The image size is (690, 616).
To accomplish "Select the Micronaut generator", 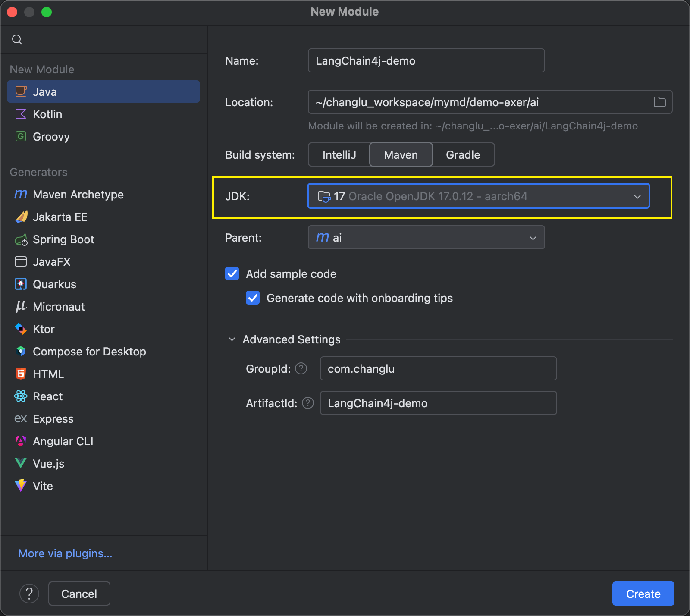I will (103, 306).
